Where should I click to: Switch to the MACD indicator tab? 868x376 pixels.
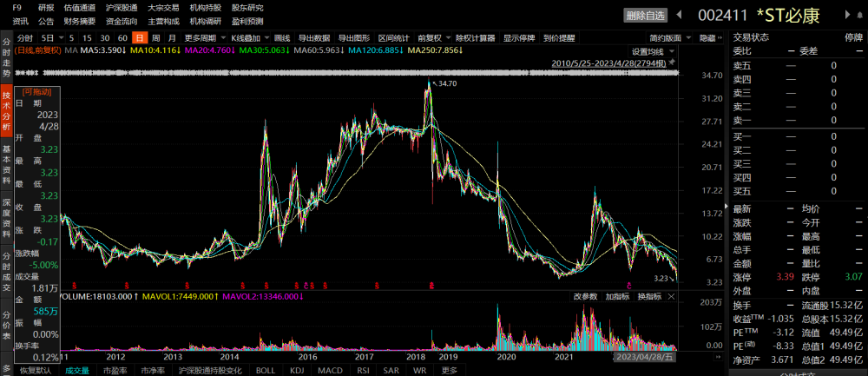tap(330, 371)
